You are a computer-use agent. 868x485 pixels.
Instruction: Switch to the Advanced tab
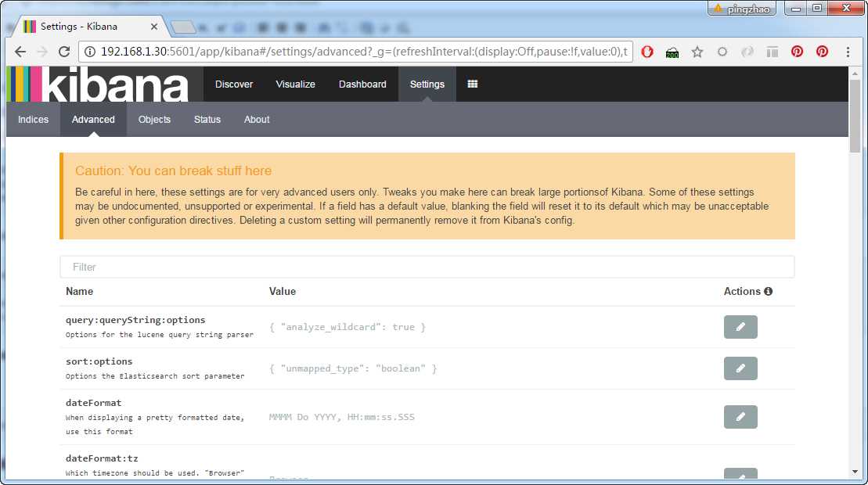[x=93, y=120]
